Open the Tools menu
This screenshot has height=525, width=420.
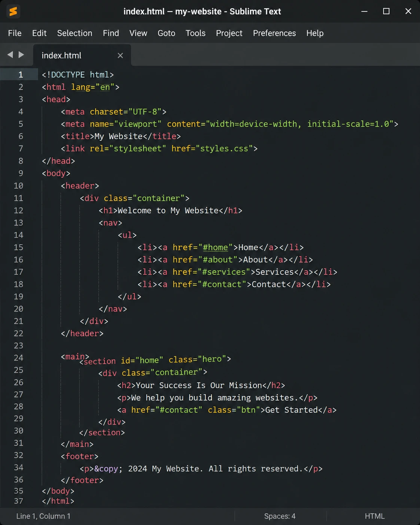pyautogui.click(x=195, y=33)
